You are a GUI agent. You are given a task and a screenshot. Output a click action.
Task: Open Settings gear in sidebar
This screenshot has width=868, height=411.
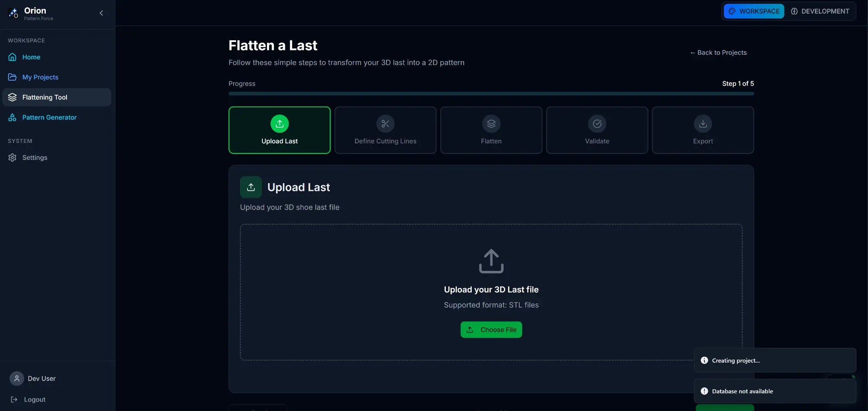tap(12, 158)
